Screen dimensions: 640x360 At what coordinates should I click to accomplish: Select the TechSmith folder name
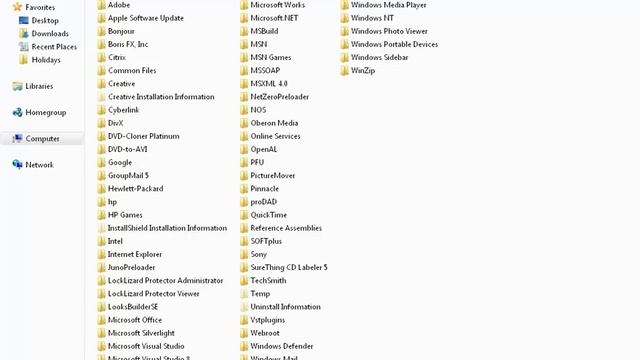click(268, 280)
